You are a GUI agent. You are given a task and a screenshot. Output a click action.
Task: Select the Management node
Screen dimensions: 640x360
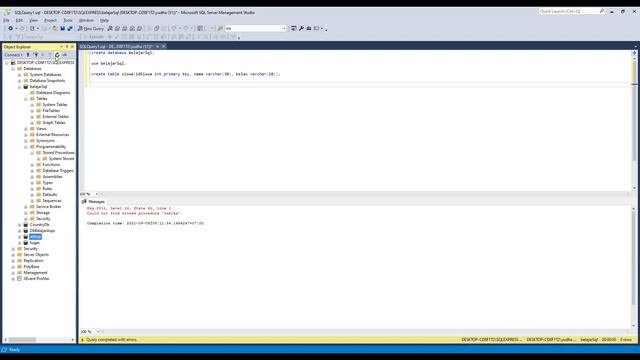click(x=36, y=273)
